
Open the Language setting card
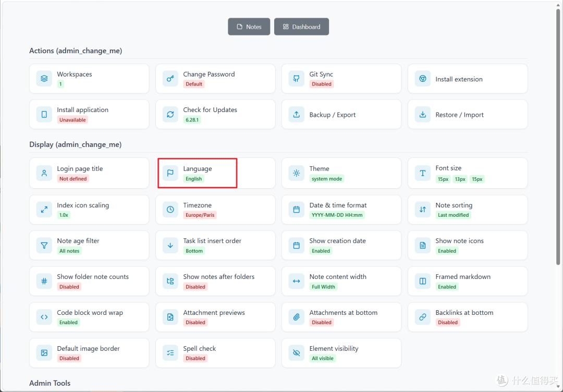tap(215, 173)
